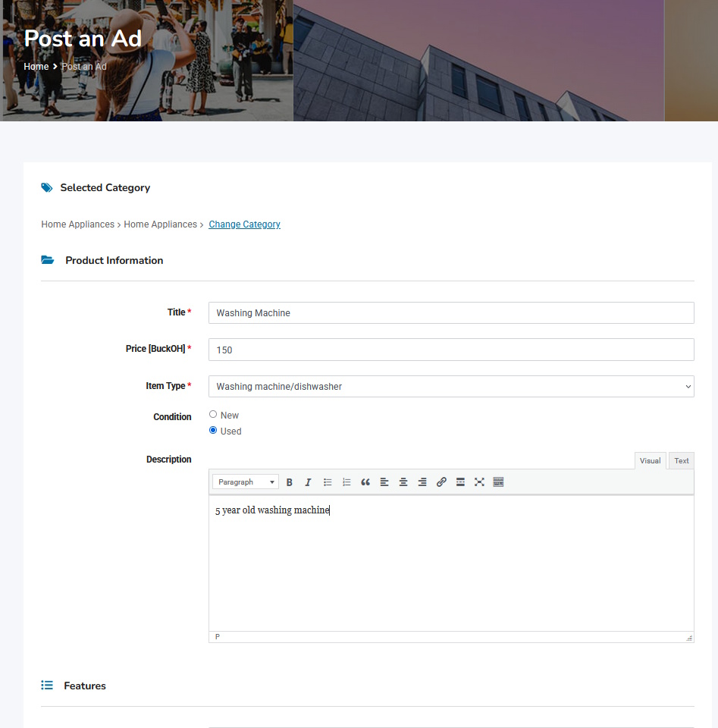Click the Change Category link
718x728 pixels.
(244, 224)
